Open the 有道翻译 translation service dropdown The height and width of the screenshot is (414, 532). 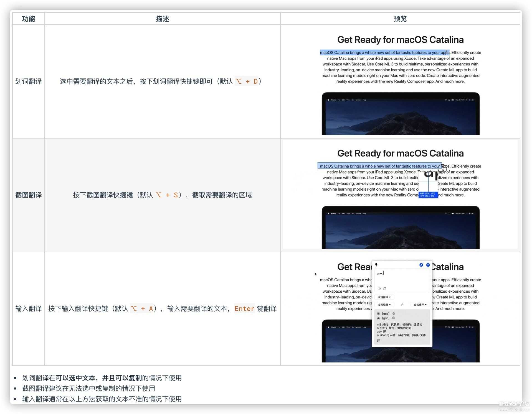[384, 297]
